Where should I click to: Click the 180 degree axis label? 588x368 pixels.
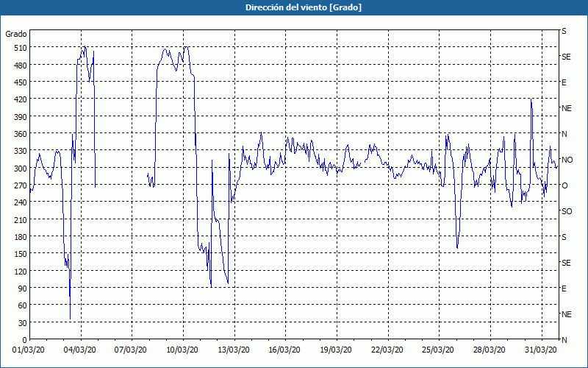[x=21, y=237]
